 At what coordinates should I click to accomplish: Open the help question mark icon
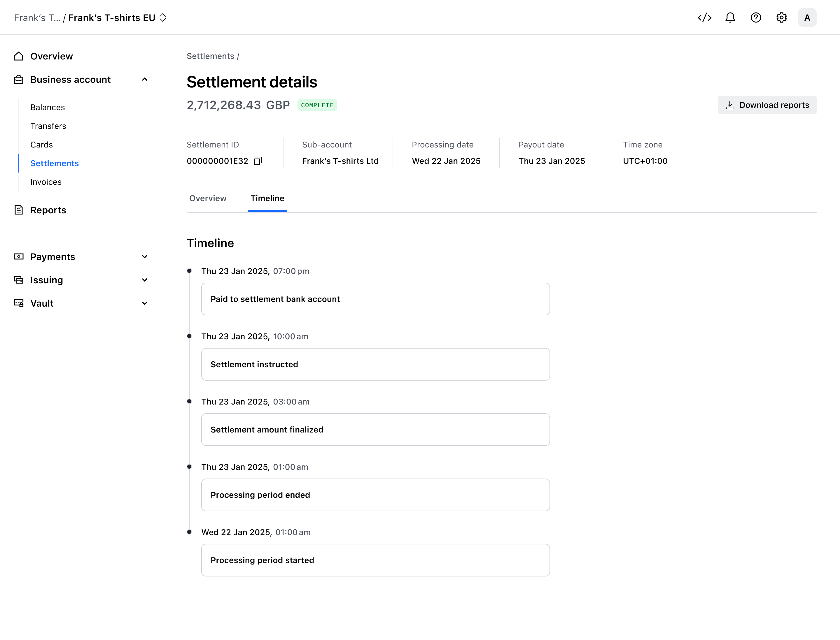click(x=756, y=17)
